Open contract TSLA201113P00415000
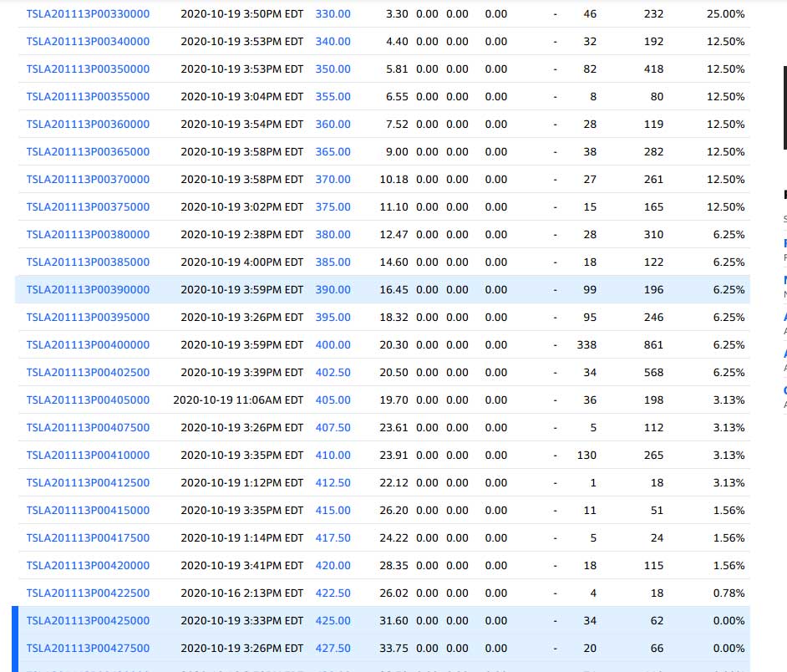The image size is (787, 672). (88, 512)
